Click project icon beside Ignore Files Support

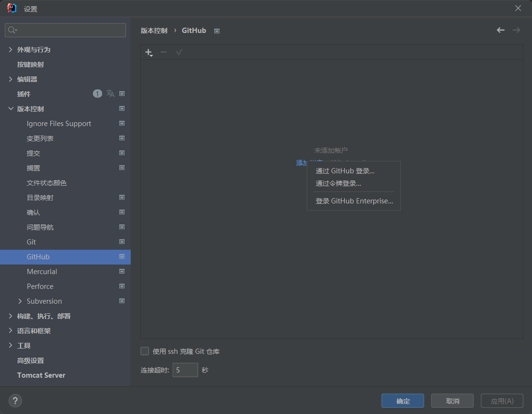(122, 123)
